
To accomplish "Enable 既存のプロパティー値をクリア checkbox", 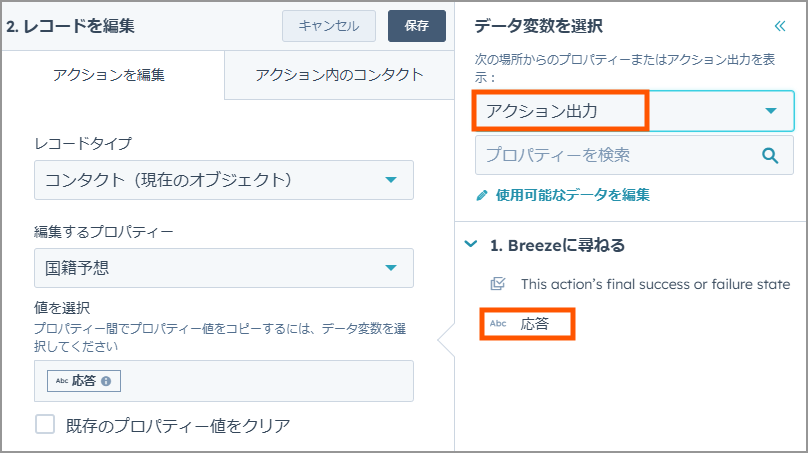I will click(x=45, y=425).
